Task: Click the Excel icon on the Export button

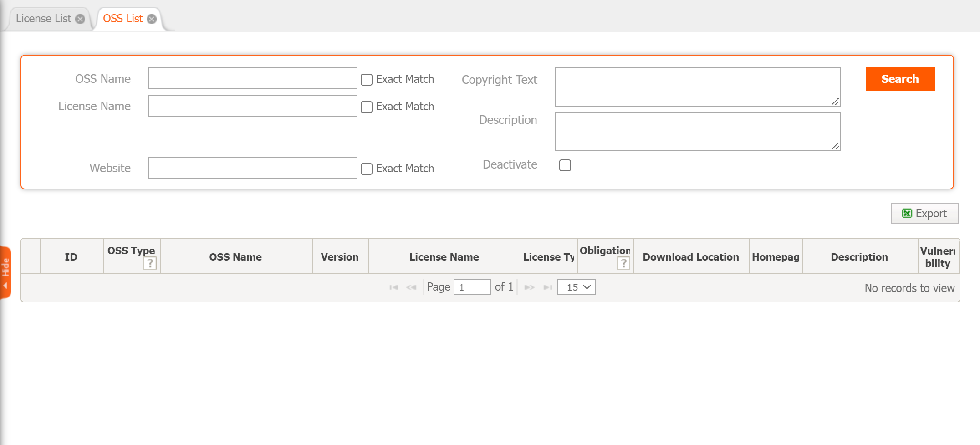Action: tap(908, 213)
